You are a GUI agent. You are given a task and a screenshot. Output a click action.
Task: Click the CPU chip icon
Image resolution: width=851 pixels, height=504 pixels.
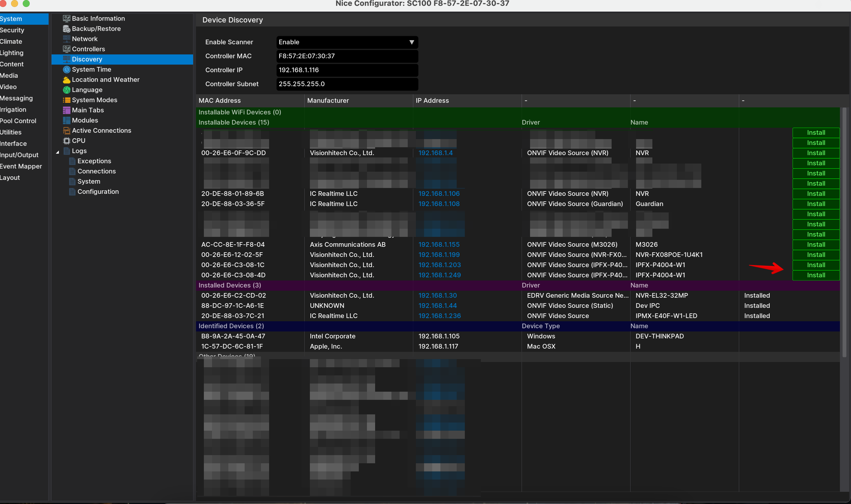67,141
